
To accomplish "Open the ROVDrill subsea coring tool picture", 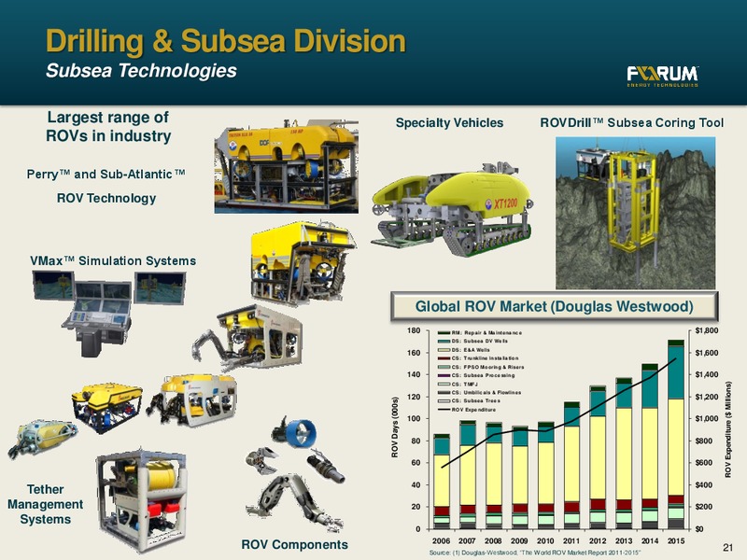I will click(636, 213).
